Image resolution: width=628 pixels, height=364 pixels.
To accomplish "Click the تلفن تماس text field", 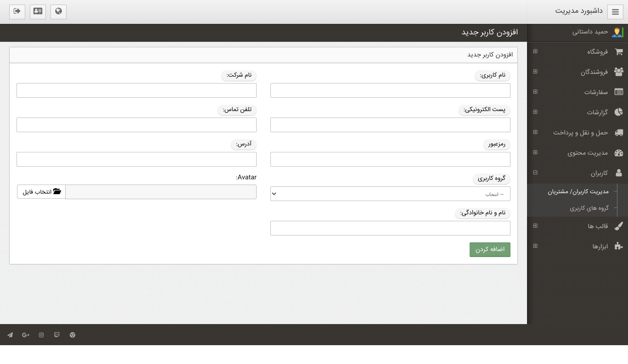I will click(x=136, y=125).
